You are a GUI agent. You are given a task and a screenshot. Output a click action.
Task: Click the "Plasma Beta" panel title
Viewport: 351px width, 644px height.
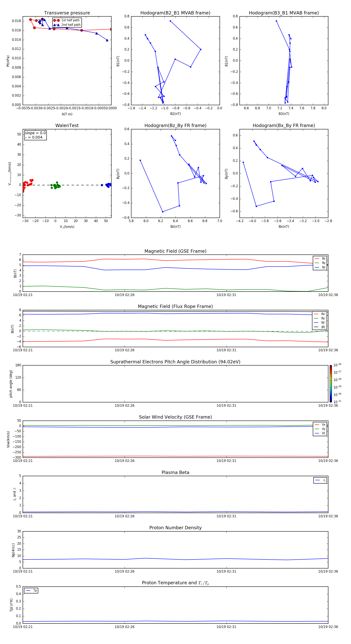(175, 472)
